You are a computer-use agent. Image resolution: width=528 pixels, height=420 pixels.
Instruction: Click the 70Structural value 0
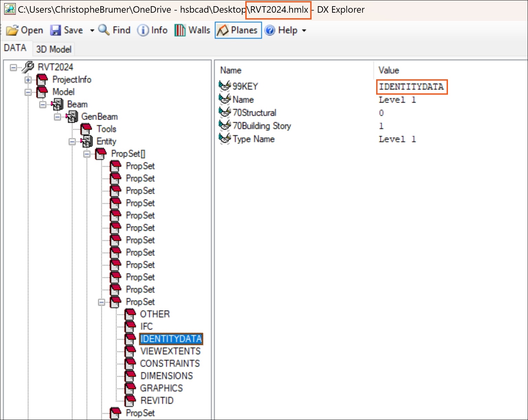click(x=381, y=113)
